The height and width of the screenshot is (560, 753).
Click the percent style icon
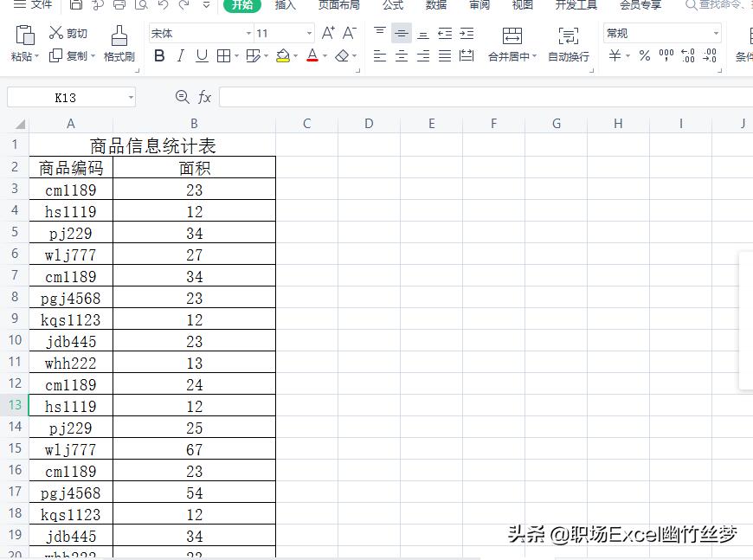[645, 55]
